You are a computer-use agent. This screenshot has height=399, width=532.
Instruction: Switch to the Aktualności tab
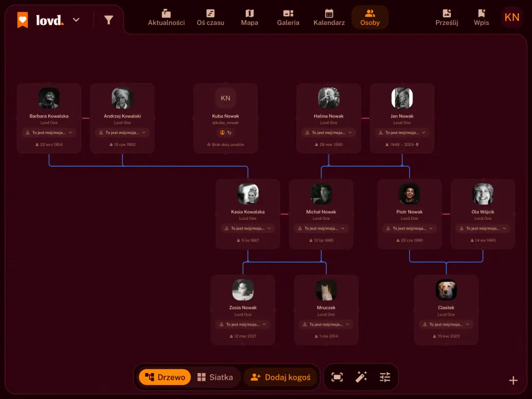(166, 18)
